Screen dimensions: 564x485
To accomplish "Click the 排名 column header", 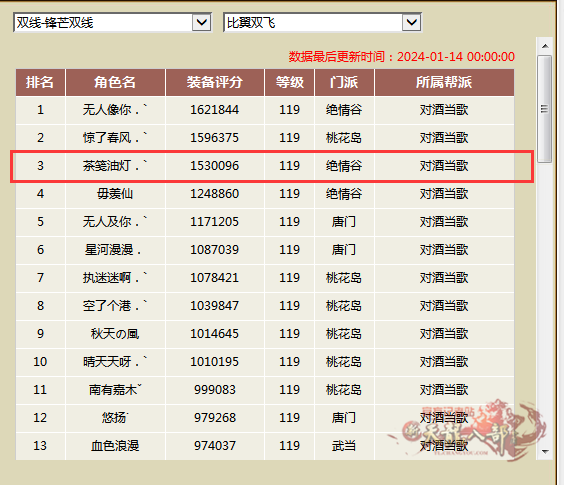I will [40, 82].
